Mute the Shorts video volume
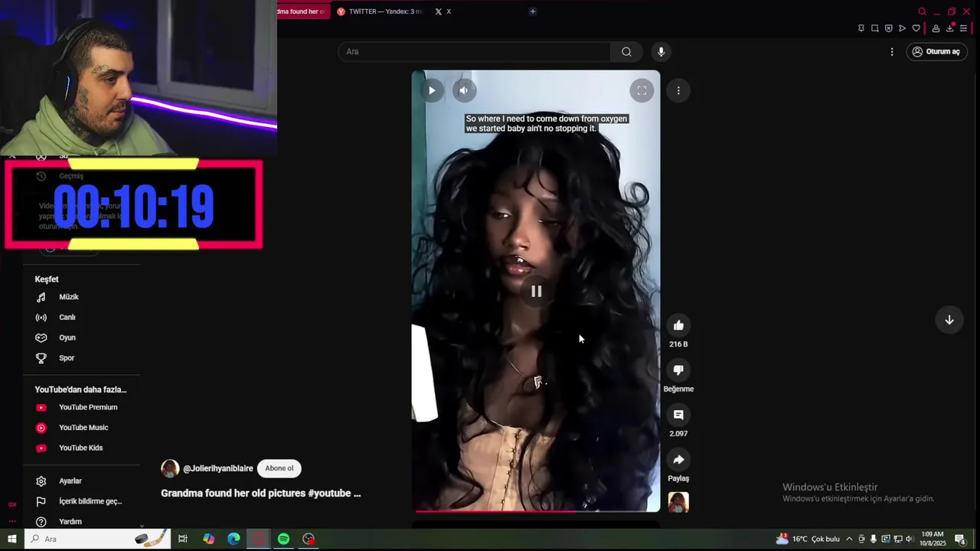The height and width of the screenshot is (551, 980). point(463,90)
